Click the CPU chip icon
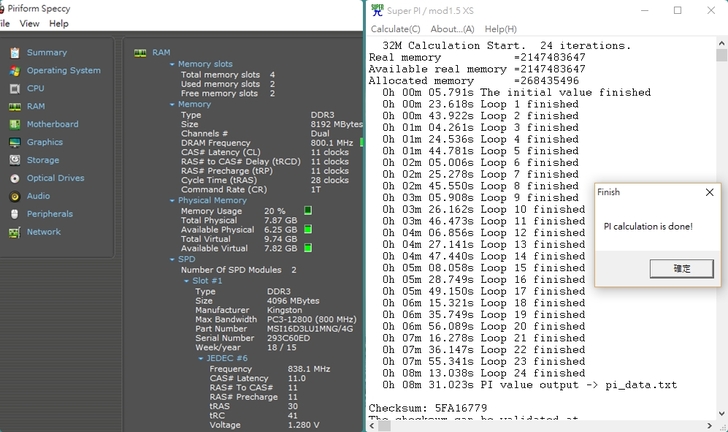 [x=14, y=89]
